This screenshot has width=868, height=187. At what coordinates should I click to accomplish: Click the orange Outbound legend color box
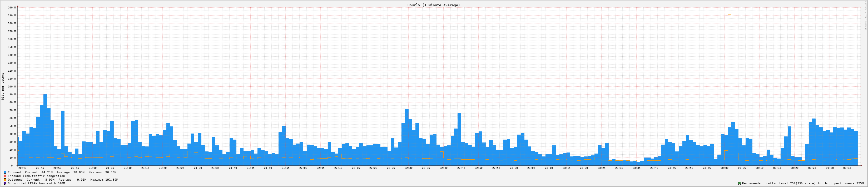click(5, 180)
